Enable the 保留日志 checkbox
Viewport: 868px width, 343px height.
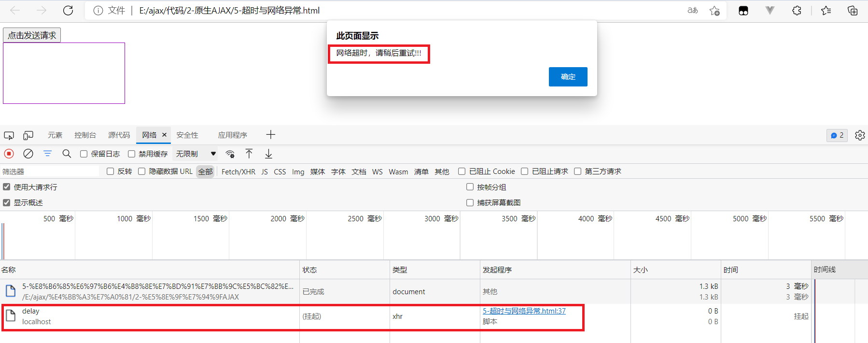click(84, 154)
